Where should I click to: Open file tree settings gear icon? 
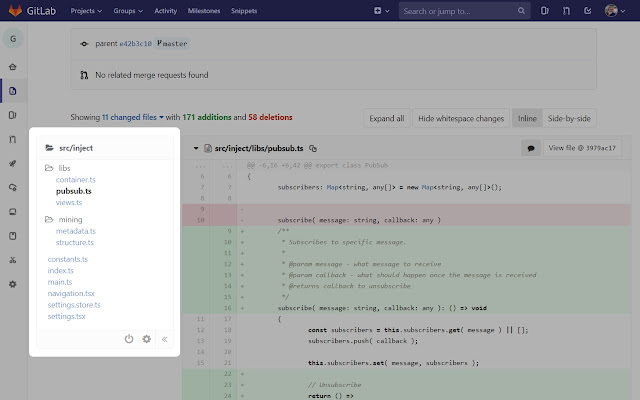pos(147,339)
